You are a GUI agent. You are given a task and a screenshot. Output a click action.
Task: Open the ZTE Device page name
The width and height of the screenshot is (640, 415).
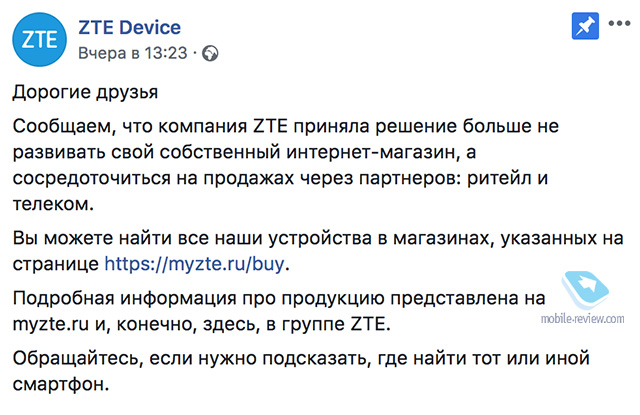(x=129, y=28)
